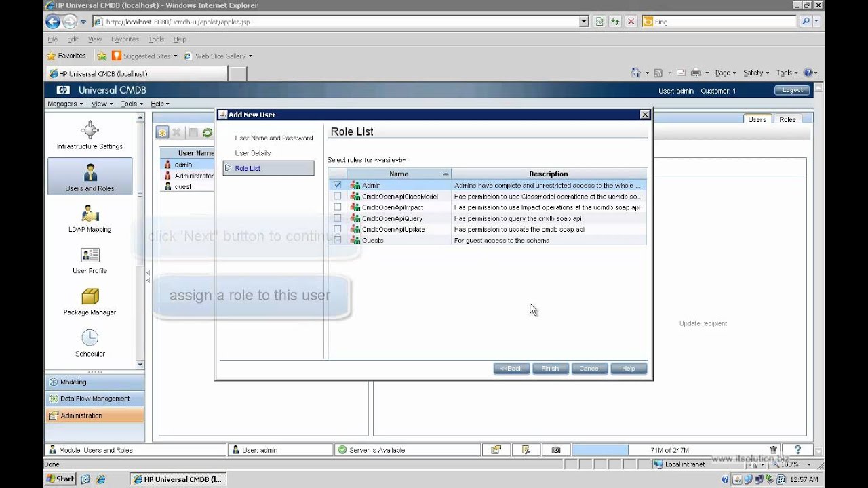868x488 pixels.
Task: Click the Name column header to sort
Action: coord(399,174)
